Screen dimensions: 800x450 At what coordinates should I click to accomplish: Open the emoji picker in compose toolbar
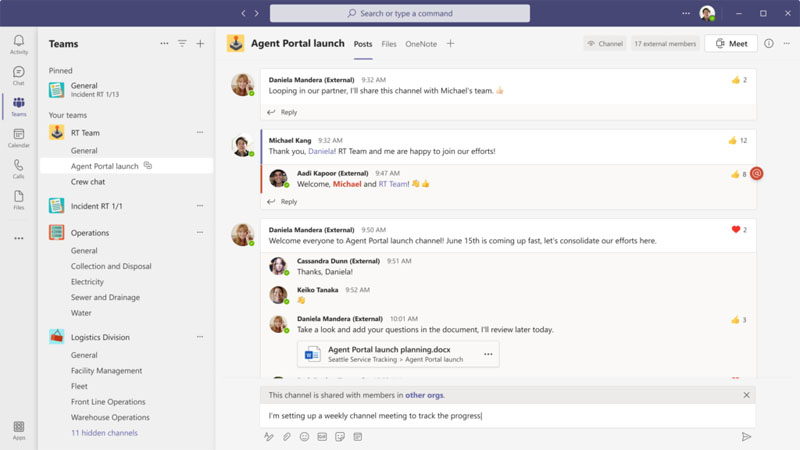[x=304, y=437]
